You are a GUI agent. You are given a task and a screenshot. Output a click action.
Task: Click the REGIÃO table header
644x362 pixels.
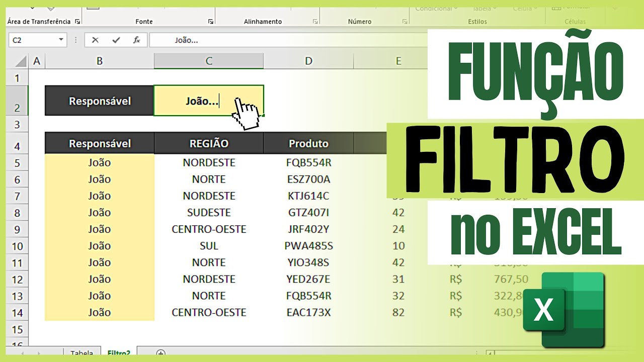[x=209, y=143]
